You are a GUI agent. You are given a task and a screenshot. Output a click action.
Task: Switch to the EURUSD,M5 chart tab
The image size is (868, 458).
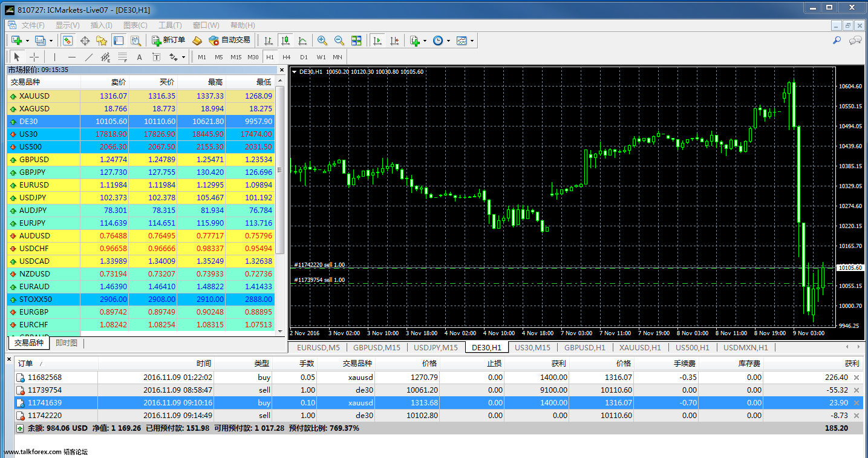point(319,347)
